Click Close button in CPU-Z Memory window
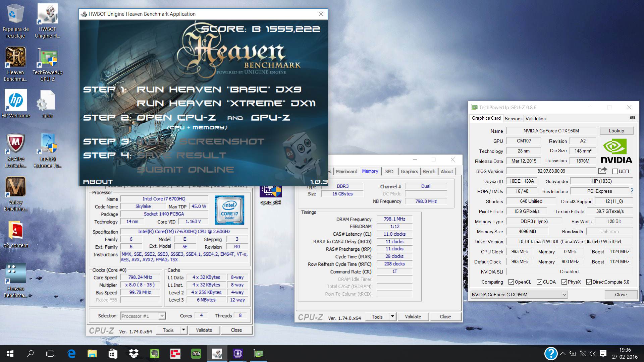The height and width of the screenshot is (362, 644). pos(445,316)
